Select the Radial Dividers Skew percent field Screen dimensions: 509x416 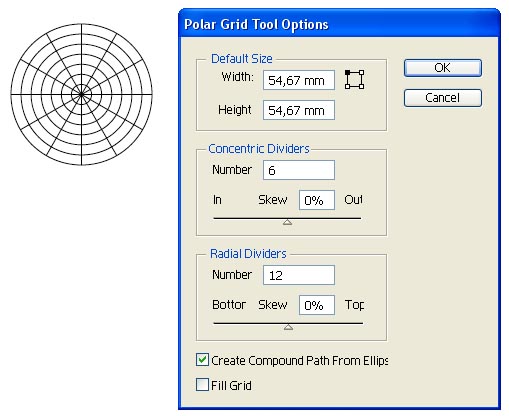click(317, 305)
